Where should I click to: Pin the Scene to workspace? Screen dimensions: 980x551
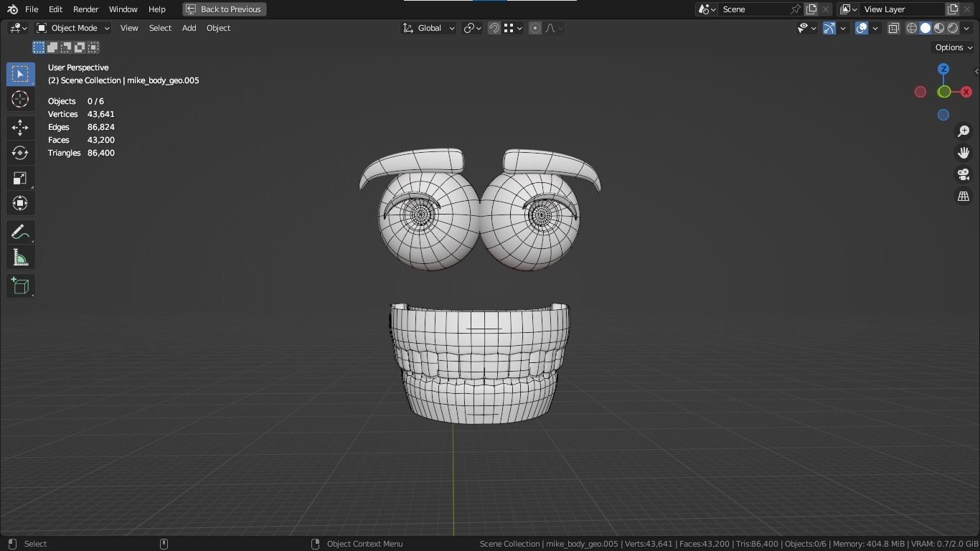[x=795, y=9]
